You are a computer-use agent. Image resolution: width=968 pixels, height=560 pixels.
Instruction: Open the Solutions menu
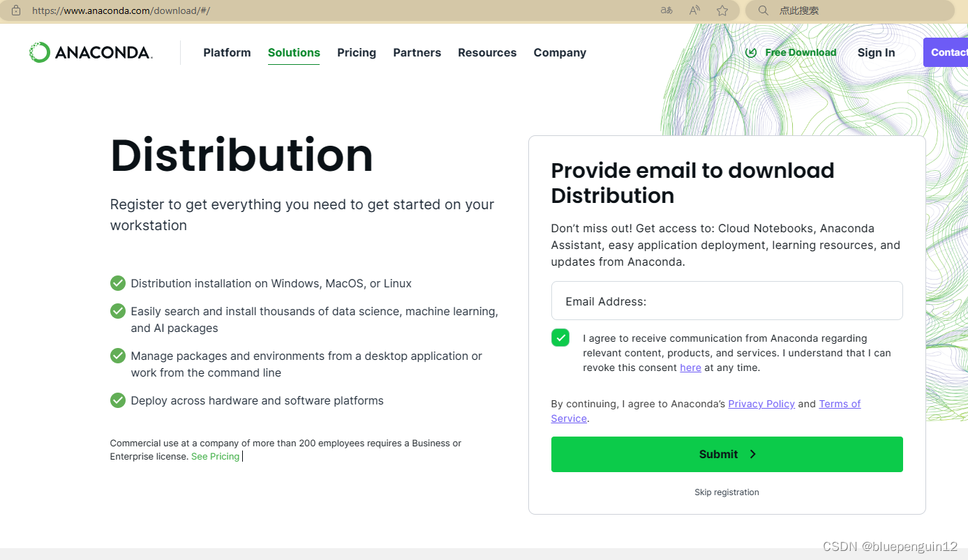[294, 52]
